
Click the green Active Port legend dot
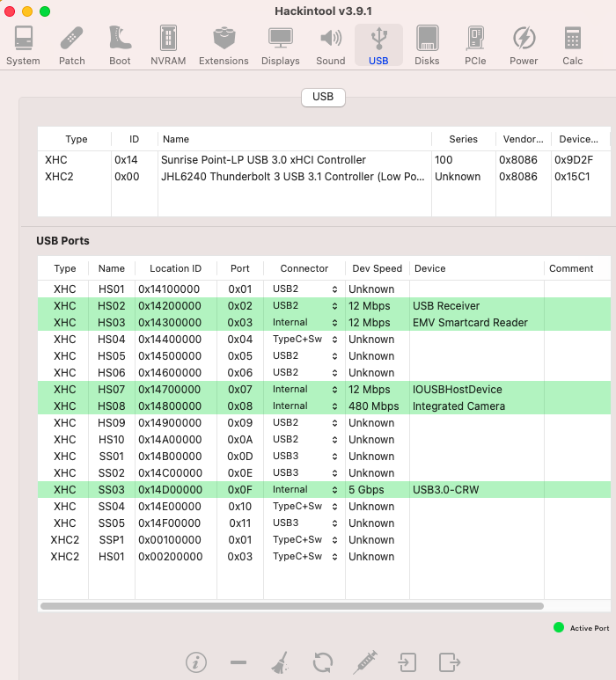[559, 627]
